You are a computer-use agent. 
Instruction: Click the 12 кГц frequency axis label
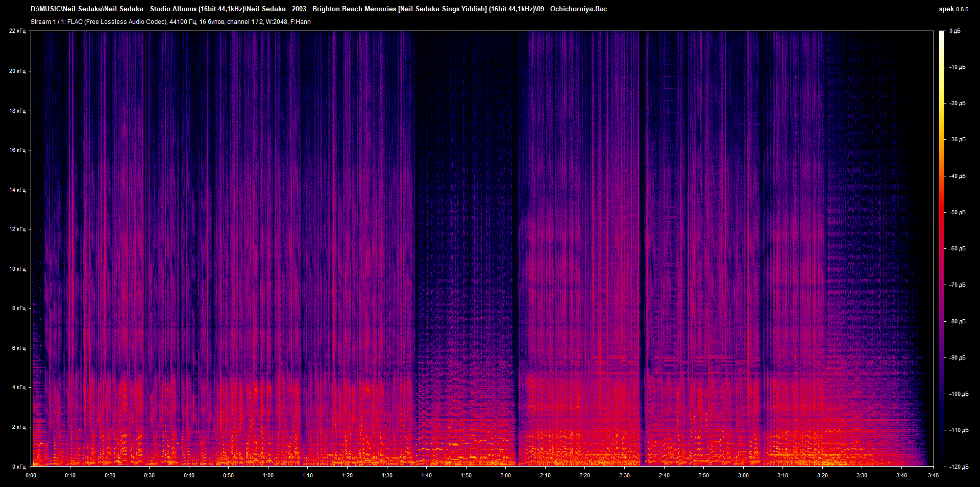tap(17, 229)
